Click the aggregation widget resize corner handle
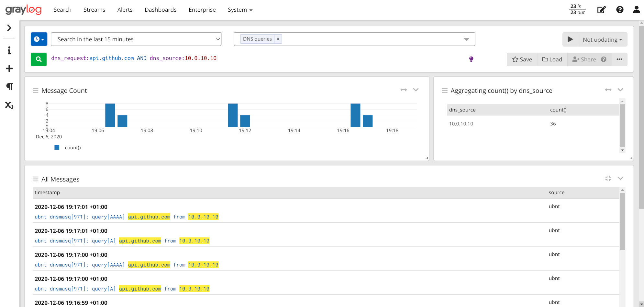Screen dimensions: 644x307 coord(631,158)
